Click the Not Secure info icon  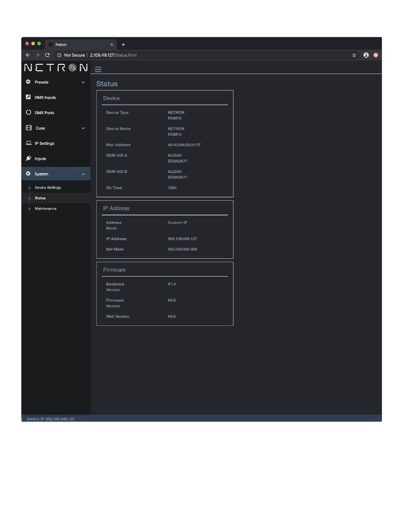click(59, 55)
